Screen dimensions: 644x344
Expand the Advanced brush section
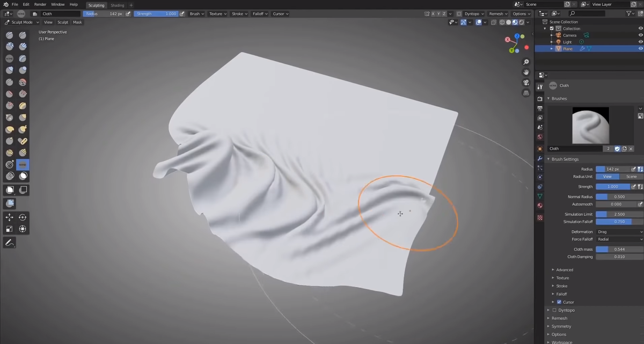[x=564, y=270]
